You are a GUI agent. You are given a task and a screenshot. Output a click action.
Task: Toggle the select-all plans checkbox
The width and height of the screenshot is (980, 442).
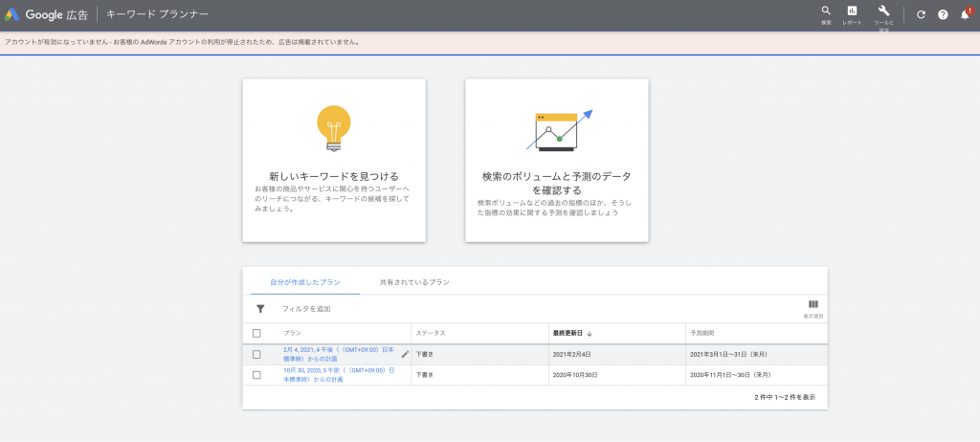(x=256, y=333)
